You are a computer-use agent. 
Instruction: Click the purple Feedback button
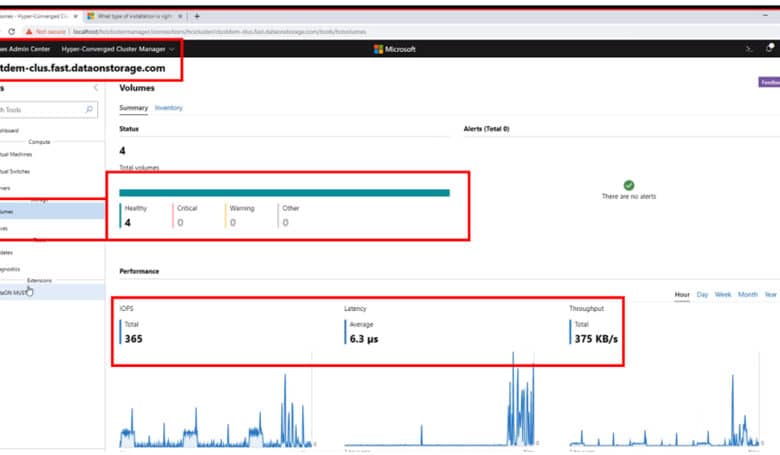point(769,82)
